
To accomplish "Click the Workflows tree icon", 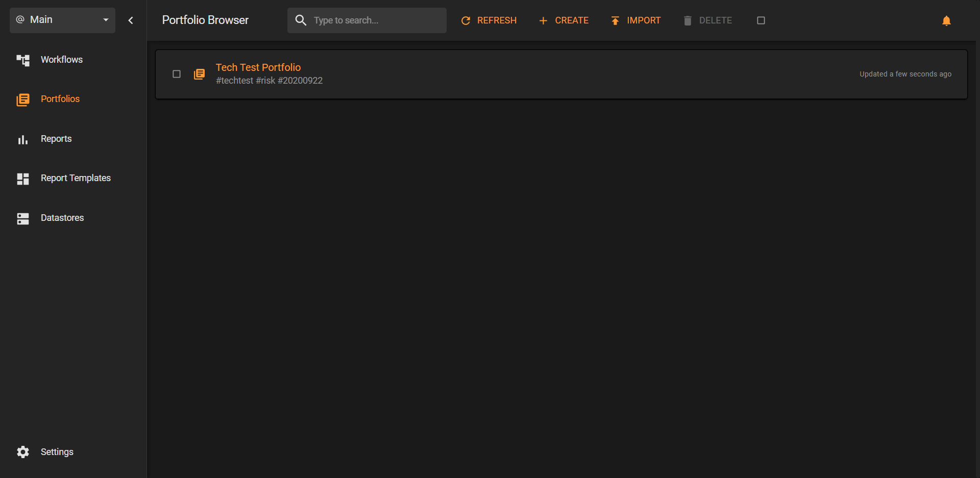I will [23, 60].
